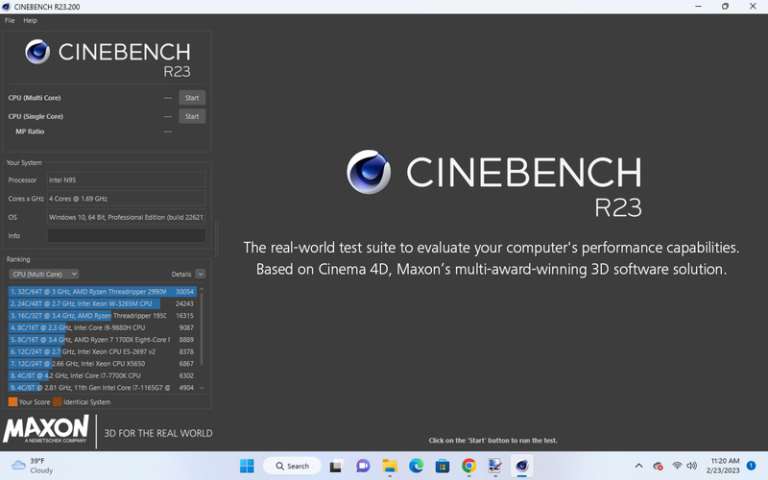
Task: Open the File menu
Action: tap(10, 20)
